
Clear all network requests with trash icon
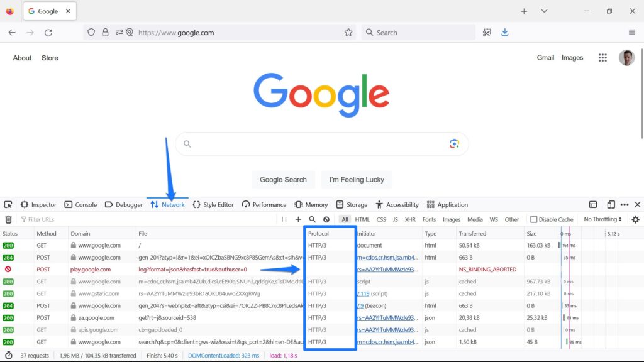(x=8, y=219)
